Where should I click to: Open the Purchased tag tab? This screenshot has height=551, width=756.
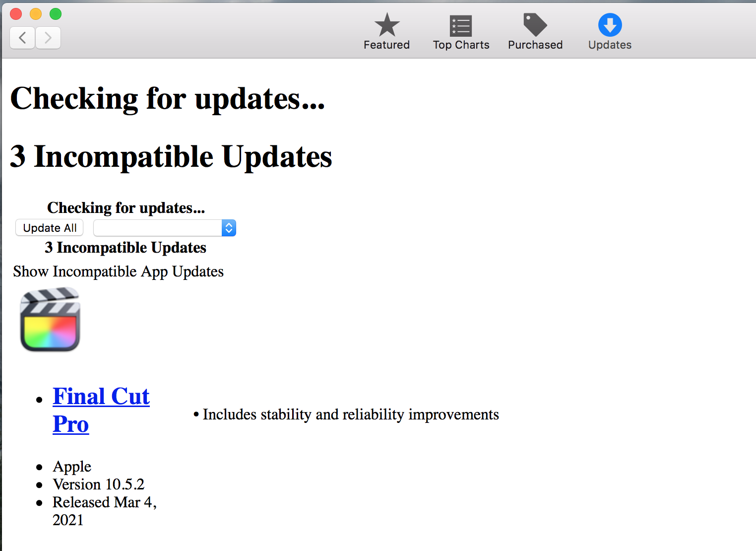tap(535, 32)
